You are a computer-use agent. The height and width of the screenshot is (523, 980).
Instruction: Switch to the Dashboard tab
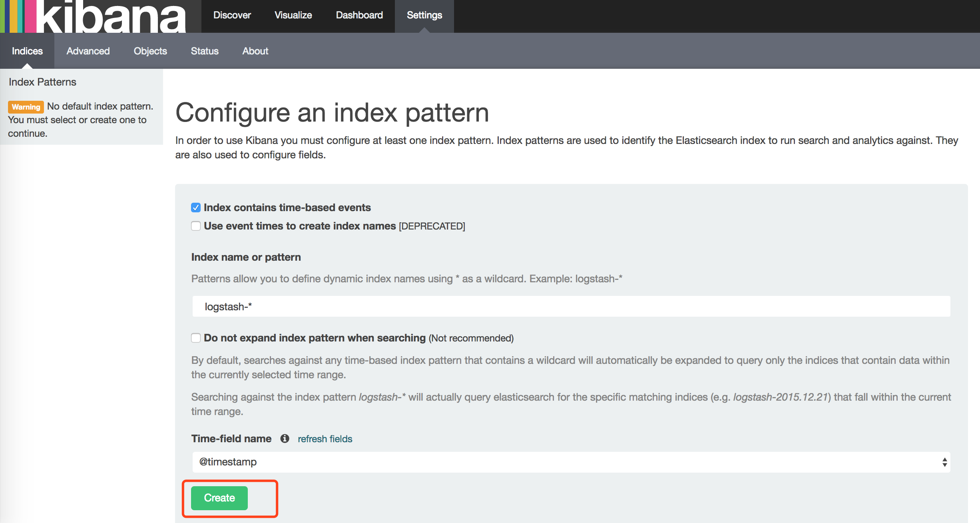359,15
